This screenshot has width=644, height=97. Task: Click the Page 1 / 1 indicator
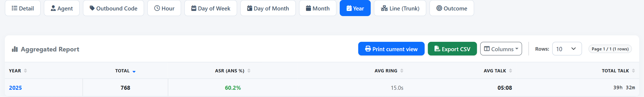coord(610,49)
